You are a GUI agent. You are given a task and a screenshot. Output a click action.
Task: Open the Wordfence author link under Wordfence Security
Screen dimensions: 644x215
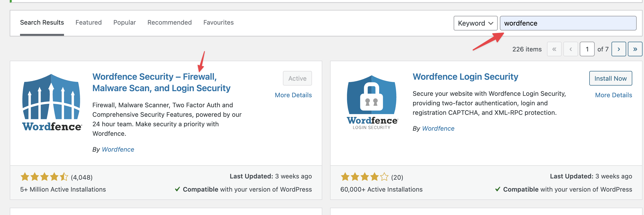[118, 149]
